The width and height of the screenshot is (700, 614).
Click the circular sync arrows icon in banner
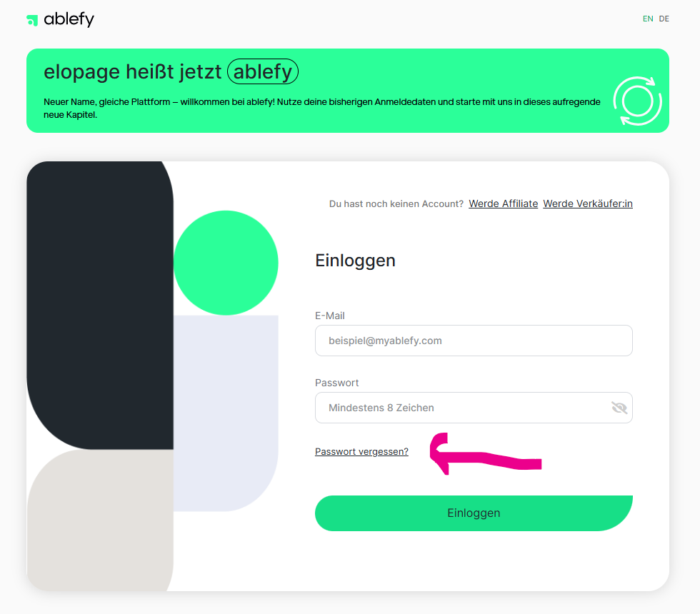637,101
